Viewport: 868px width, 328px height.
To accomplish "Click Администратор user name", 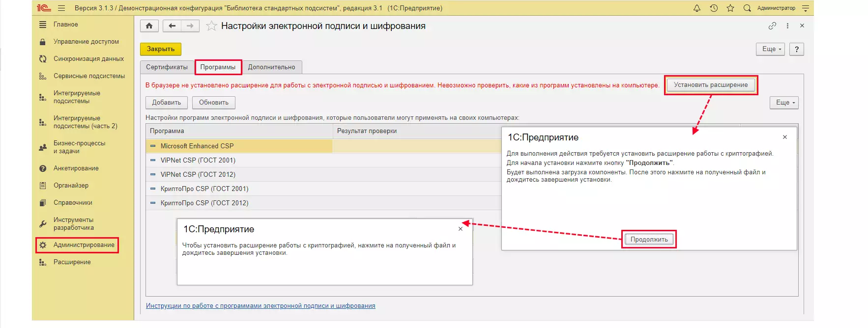I will (776, 8).
